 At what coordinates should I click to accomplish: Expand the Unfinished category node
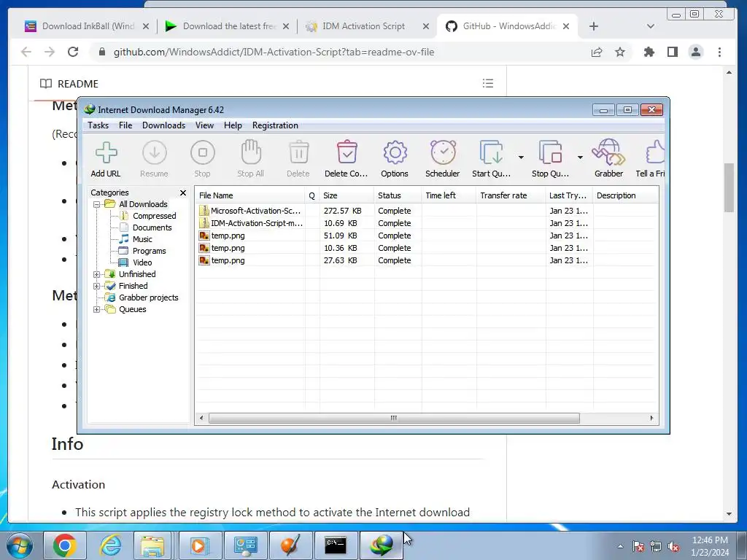click(x=97, y=274)
